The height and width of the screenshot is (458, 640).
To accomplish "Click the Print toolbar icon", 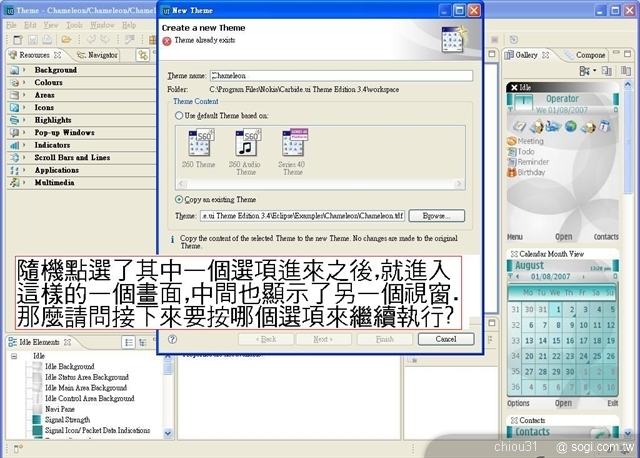I will click(47, 40).
